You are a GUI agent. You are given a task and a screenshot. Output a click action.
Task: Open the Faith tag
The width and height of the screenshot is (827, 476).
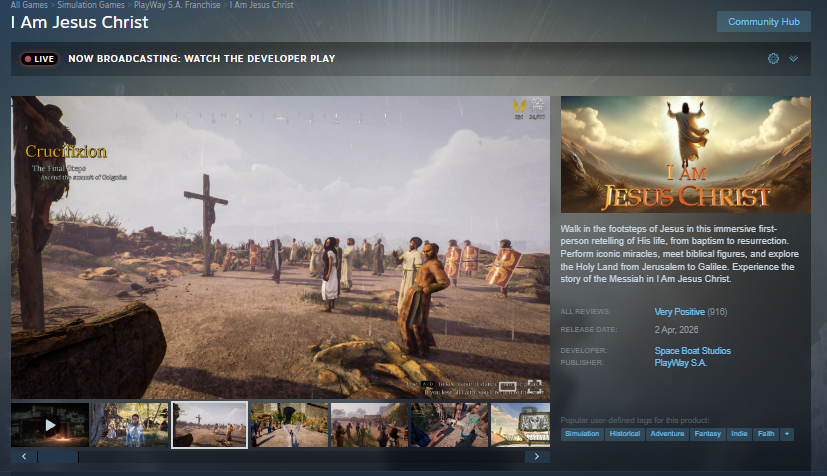pos(766,434)
